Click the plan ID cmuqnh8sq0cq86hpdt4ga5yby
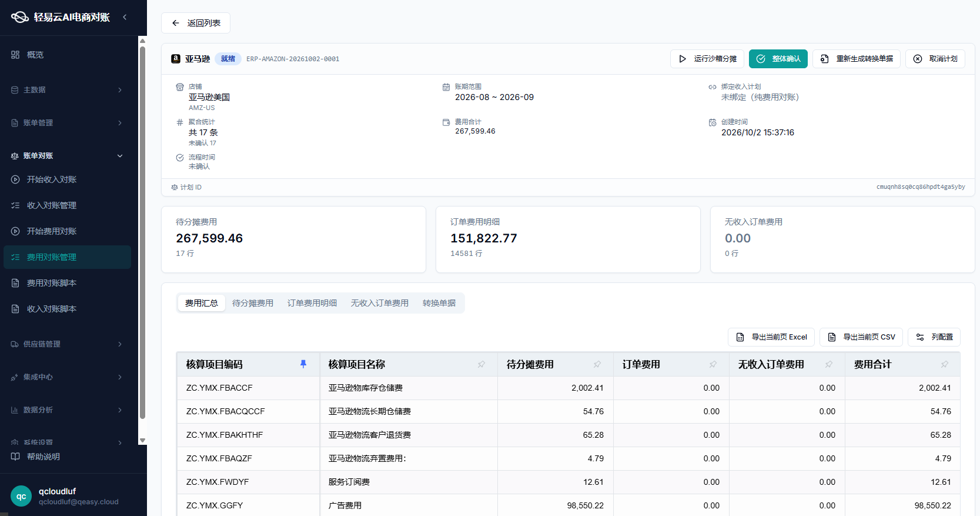 [921, 187]
